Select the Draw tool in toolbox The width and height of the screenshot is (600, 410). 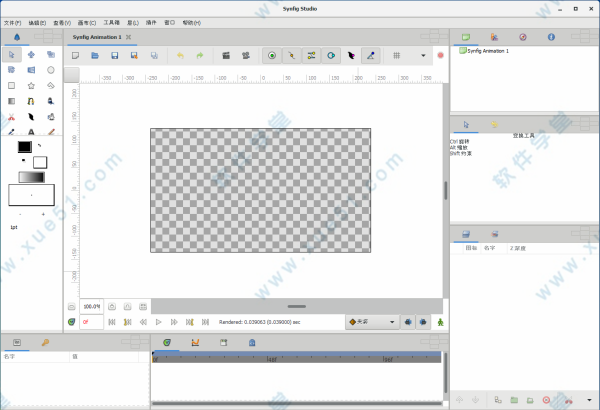[x=51, y=101]
